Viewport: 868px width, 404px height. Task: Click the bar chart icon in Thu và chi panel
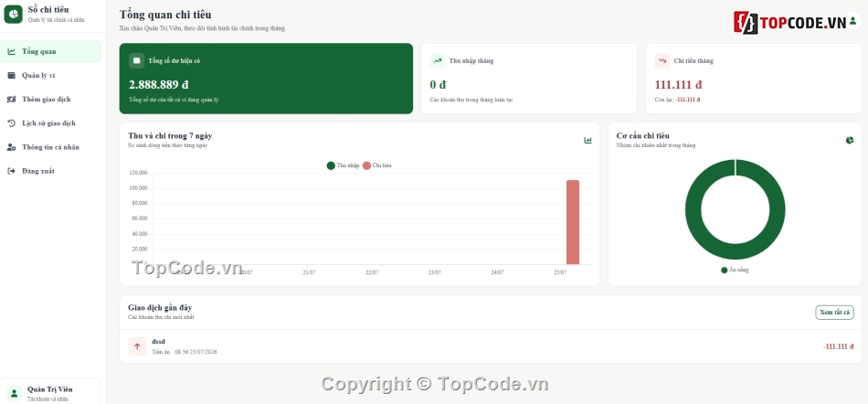click(x=587, y=140)
